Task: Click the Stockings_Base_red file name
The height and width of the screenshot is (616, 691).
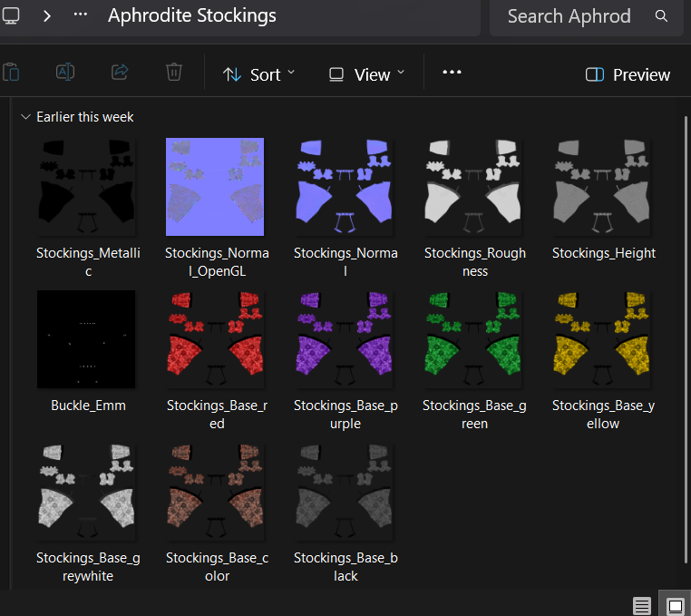Action: (217, 415)
